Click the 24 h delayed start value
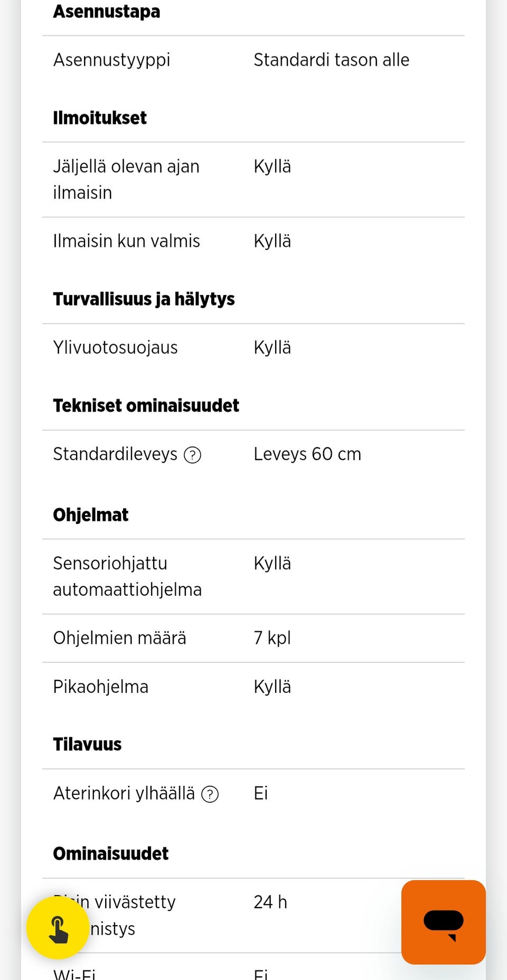This screenshot has height=980, width=507. pyautogui.click(x=270, y=902)
